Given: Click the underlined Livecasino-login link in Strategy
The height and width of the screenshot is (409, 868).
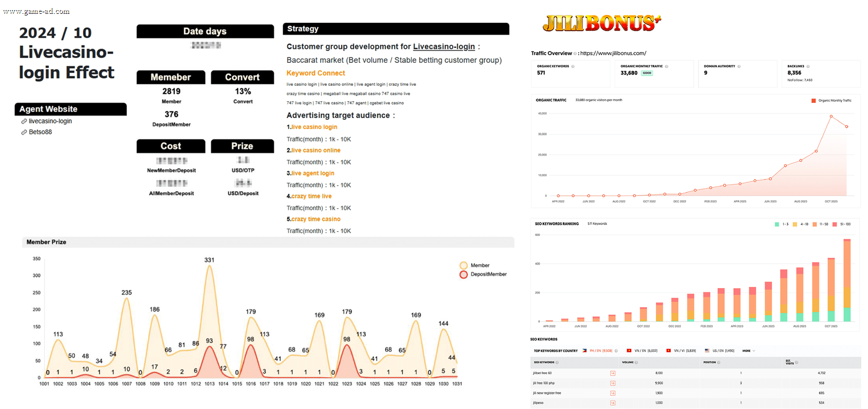Looking at the screenshot, I should coord(444,47).
